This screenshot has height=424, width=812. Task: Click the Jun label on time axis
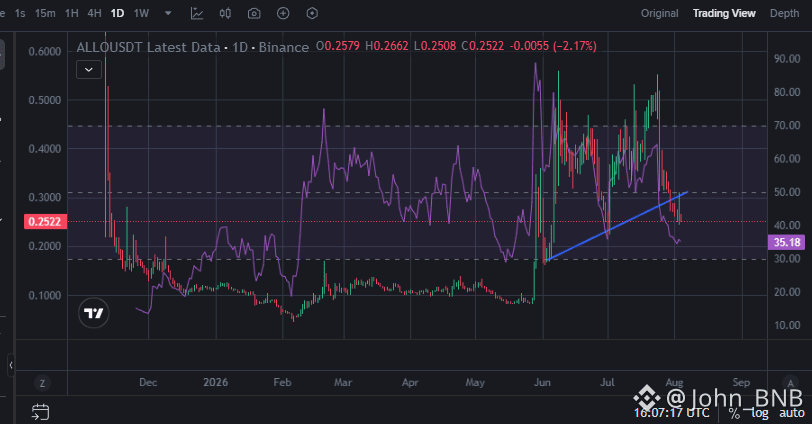[542, 382]
